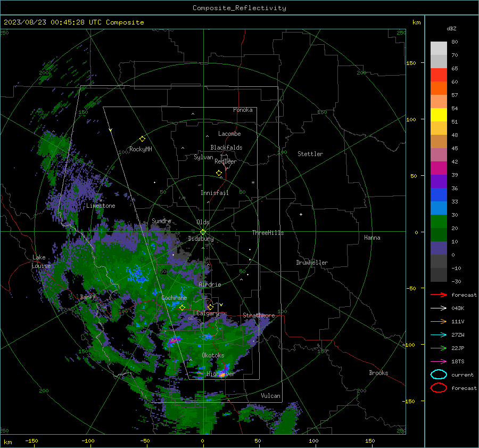Click the Airdrie town label
This screenshot has height=448, width=479.
[210, 284]
